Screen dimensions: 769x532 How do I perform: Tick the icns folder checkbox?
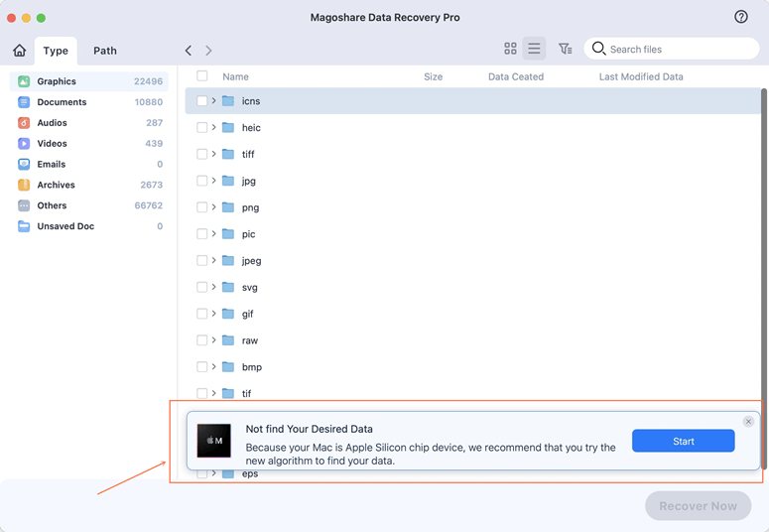201,101
